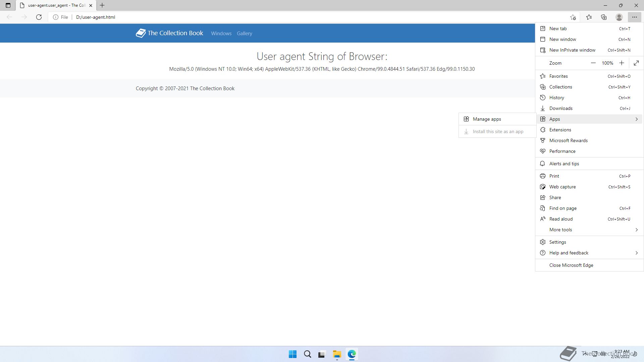
Task: Click the profile avatar icon
Action: coord(619,17)
